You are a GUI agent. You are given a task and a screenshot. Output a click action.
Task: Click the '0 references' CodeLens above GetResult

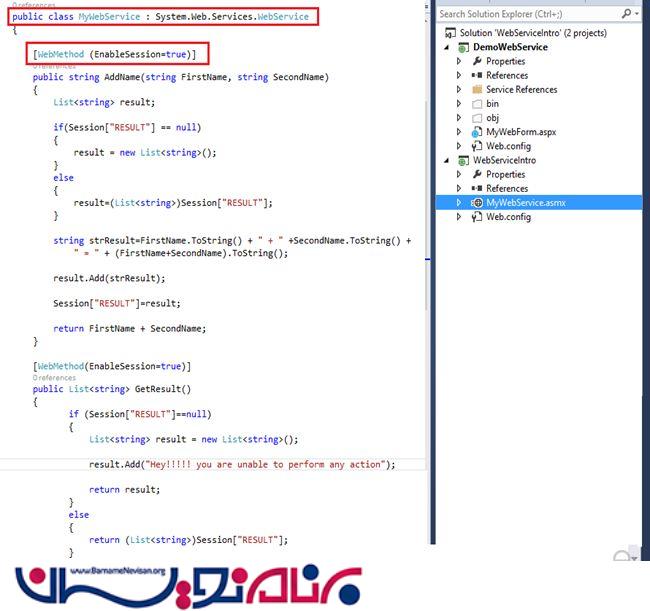(x=54, y=378)
